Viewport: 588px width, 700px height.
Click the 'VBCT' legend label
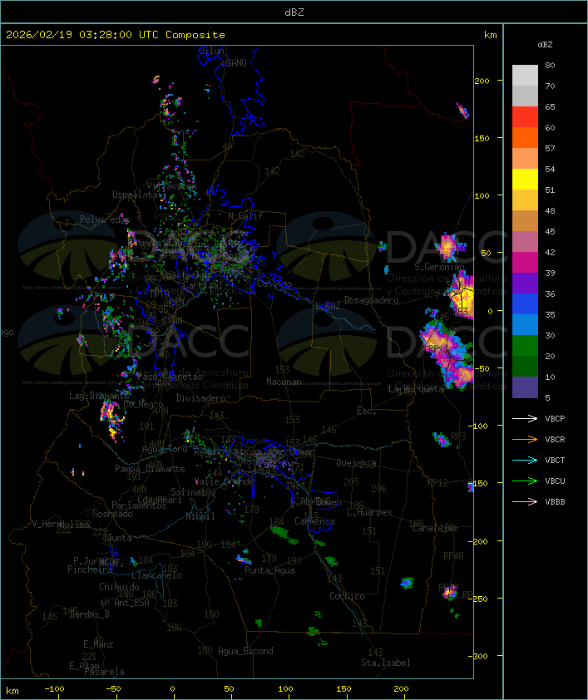tap(555, 461)
